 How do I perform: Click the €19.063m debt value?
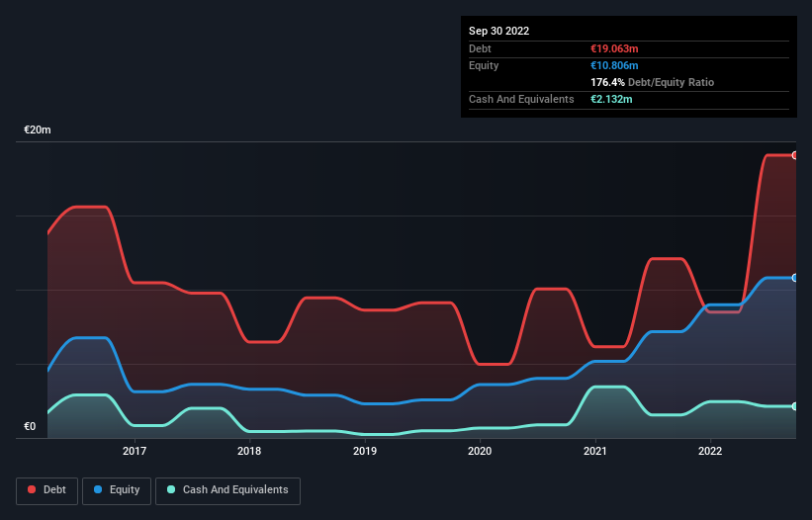[614, 48]
